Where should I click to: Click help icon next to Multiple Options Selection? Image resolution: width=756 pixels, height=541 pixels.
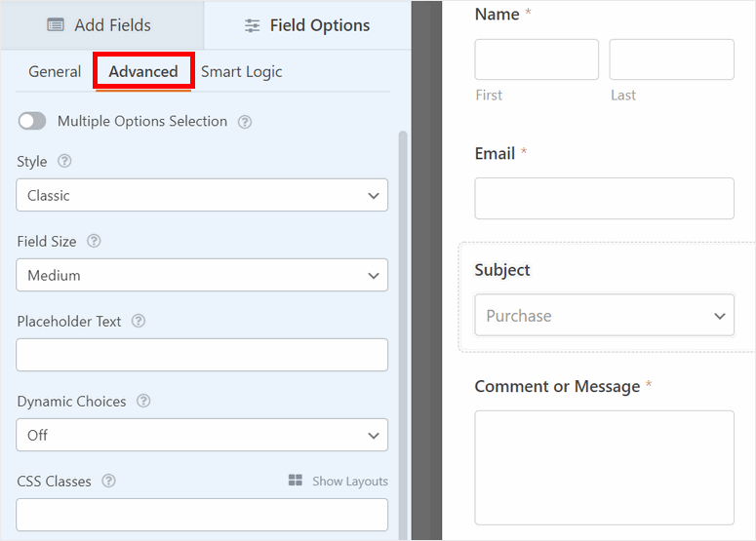pyautogui.click(x=245, y=122)
